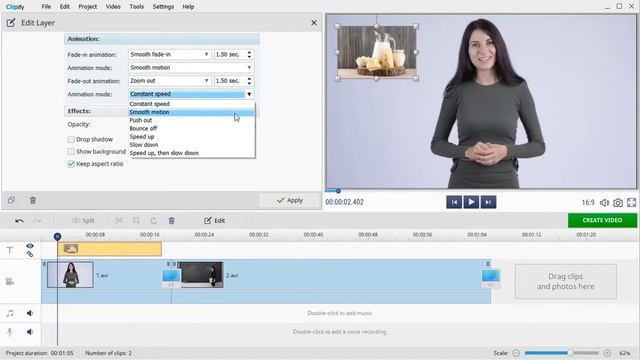This screenshot has height=360, width=640.
Task: Open the Fade-out animation dropdown
Action: (170, 81)
